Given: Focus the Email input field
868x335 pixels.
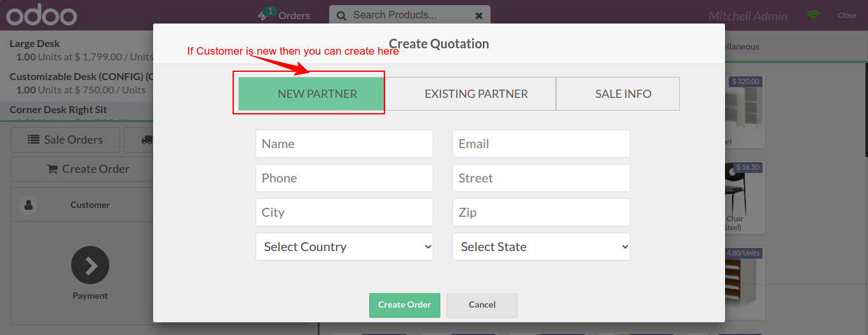Looking at the screenshot, I should [541, 144].
